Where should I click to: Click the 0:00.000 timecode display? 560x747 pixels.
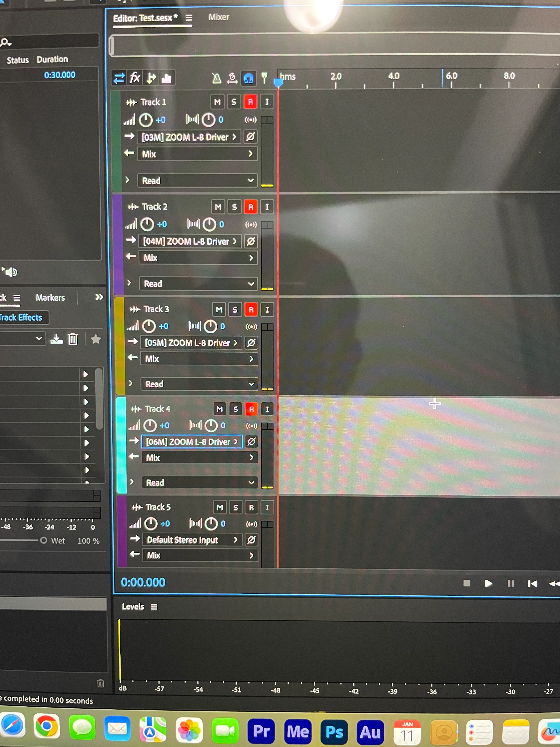pos(143,582)
